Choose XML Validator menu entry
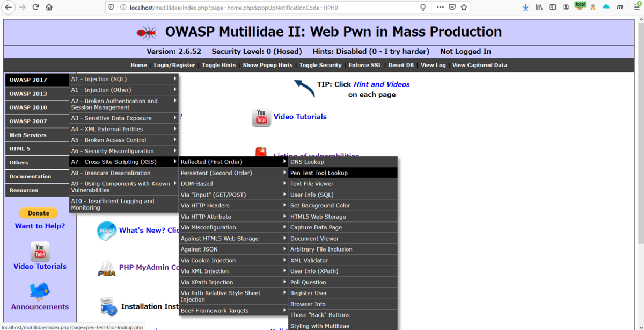This screenshot has height=330, width=644. 343,260
